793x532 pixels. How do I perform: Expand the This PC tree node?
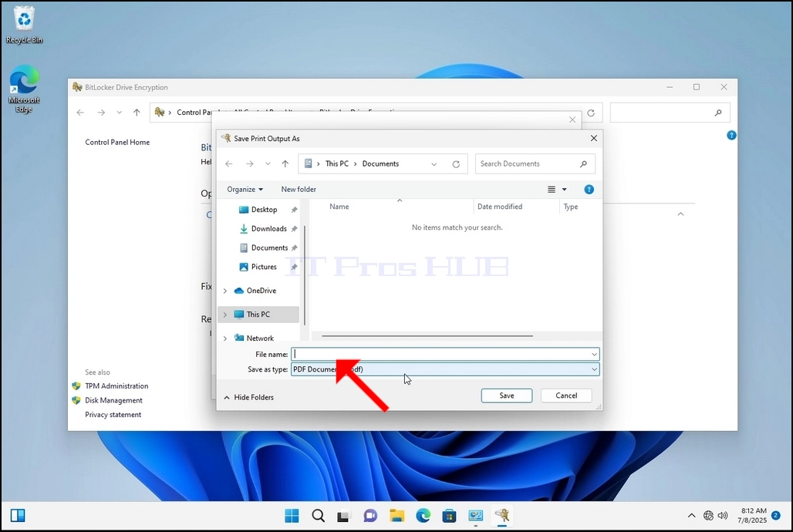coord(225,315)
